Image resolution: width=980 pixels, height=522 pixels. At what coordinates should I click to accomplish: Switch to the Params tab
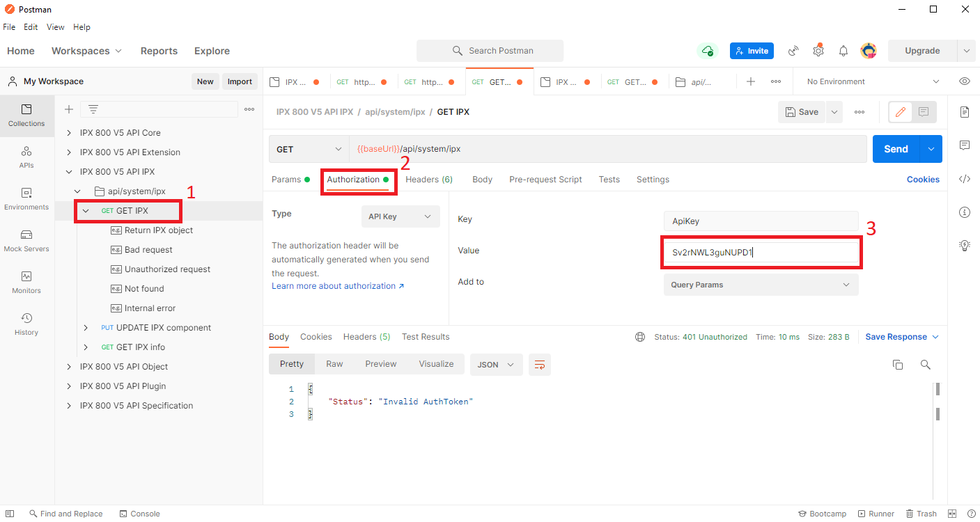point(290,180)
